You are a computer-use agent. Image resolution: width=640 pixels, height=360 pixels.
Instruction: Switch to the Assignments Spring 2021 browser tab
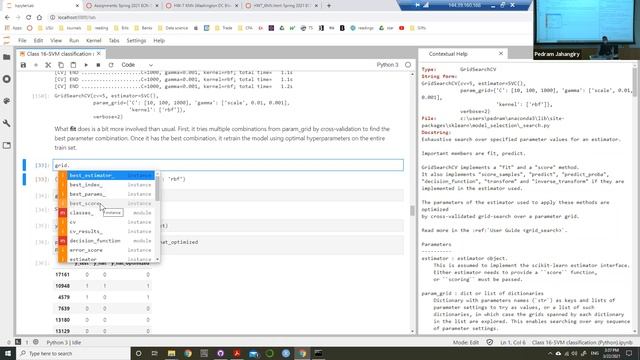click(x=122, y=6)
